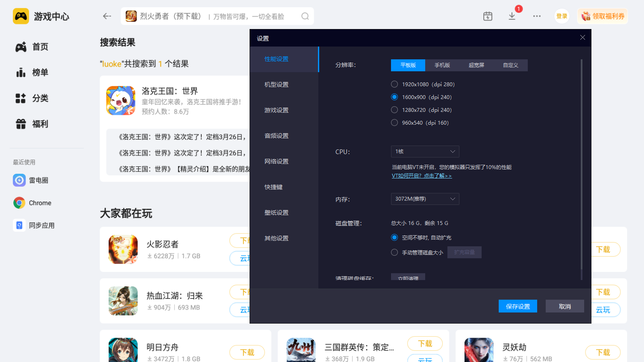This screenshot has width=644, height=362.
Task: Click 总大小 16 G, 剩余 15 G text
Action: coord(420,223)
